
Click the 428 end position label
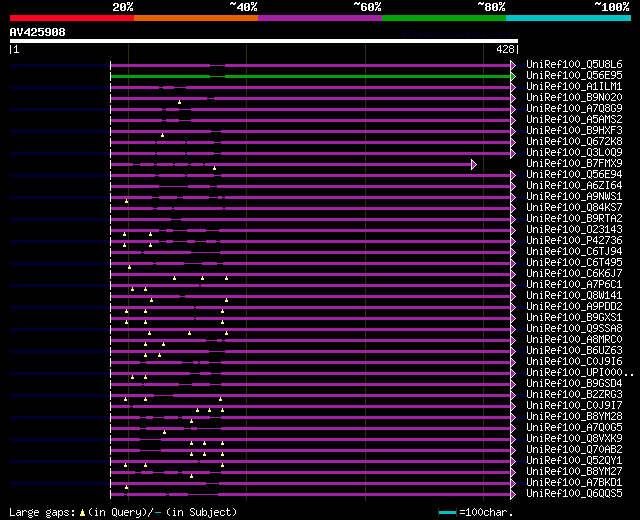[x=505, y=49]
